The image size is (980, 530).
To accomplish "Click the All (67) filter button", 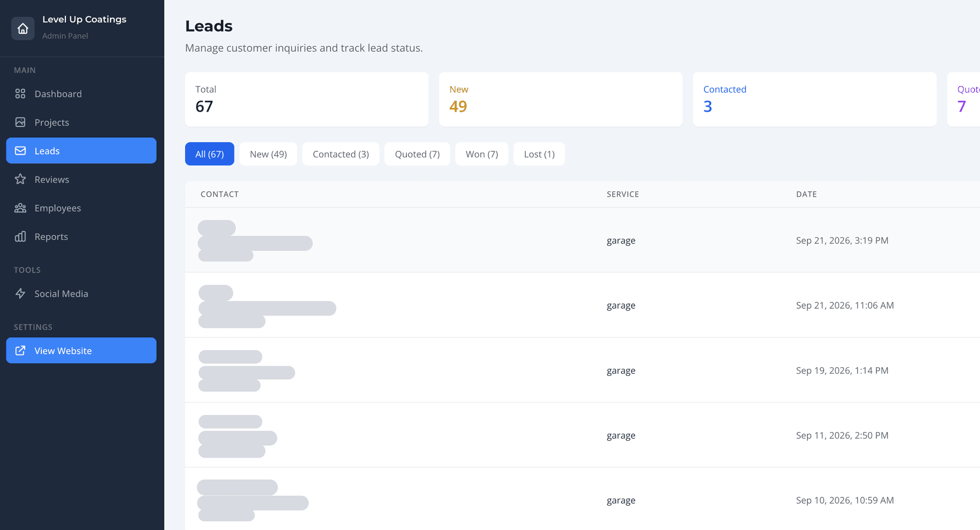I will pos(210,154).
